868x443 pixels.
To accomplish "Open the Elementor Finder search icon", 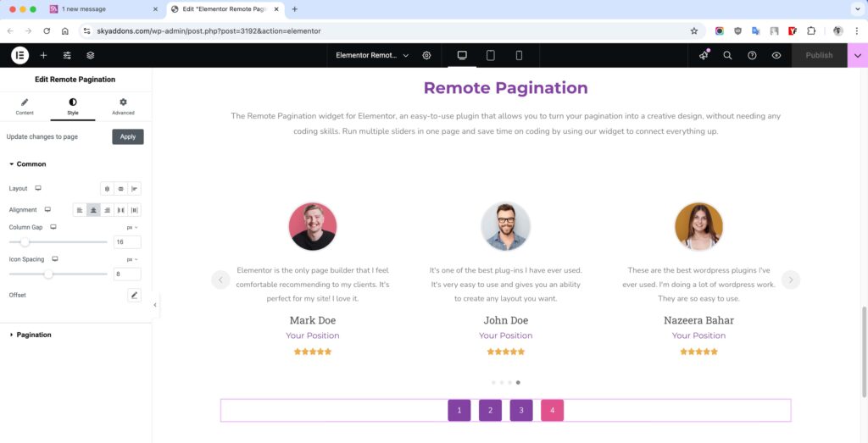I will click(728, 55).
